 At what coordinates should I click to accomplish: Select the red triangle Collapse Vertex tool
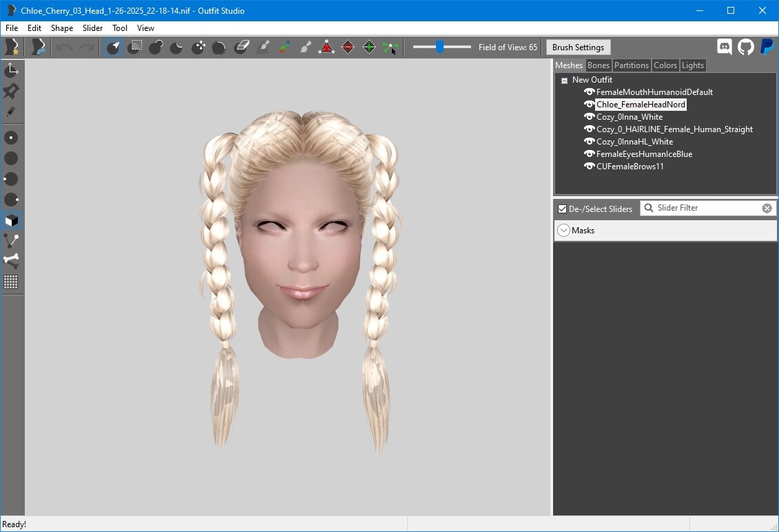tap(326, 47)
